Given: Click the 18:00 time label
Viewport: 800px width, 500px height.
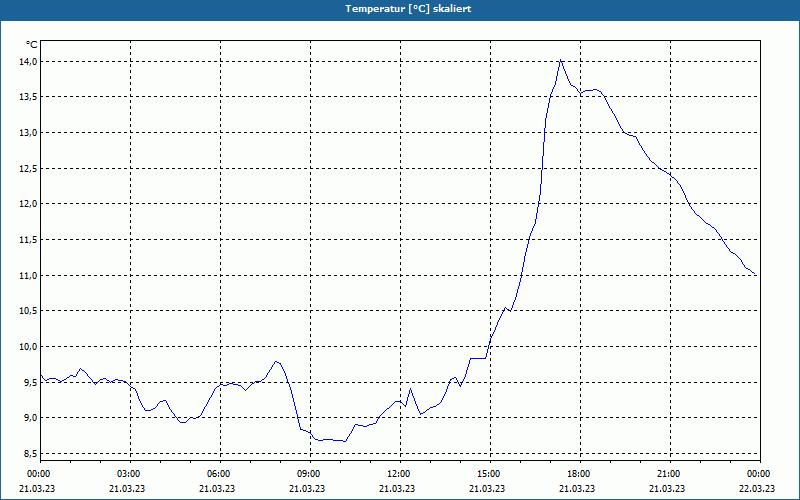Looking at the screenshot, I should (x=579, y=474).
